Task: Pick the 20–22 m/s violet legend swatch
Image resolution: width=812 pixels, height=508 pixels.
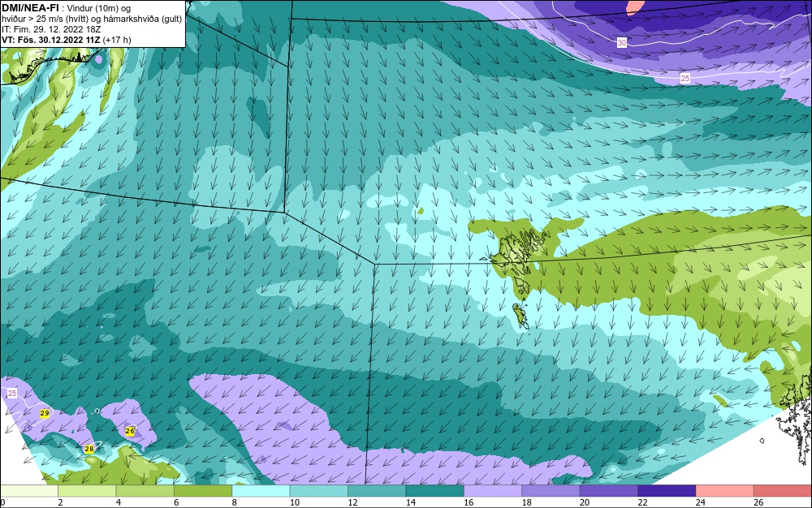Action: point(609,491)
